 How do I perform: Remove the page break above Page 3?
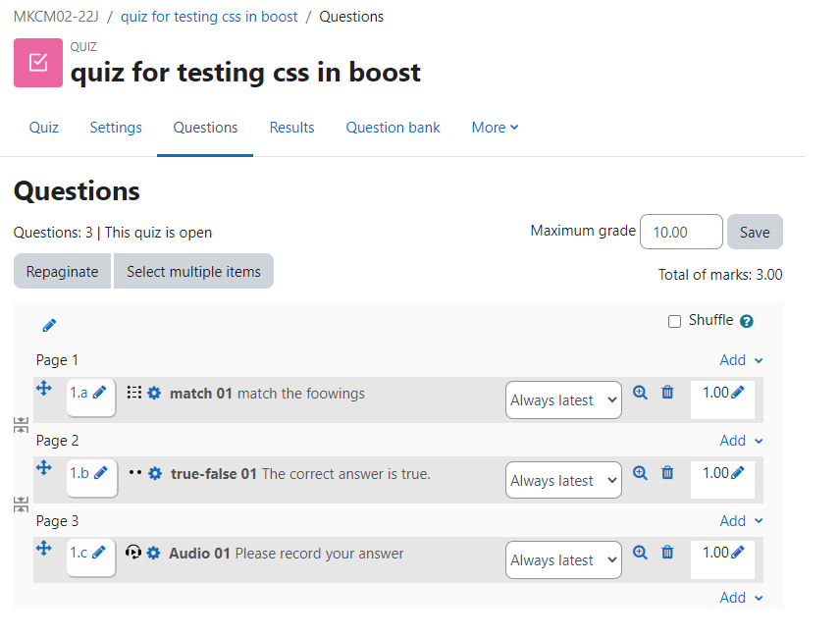21,504
